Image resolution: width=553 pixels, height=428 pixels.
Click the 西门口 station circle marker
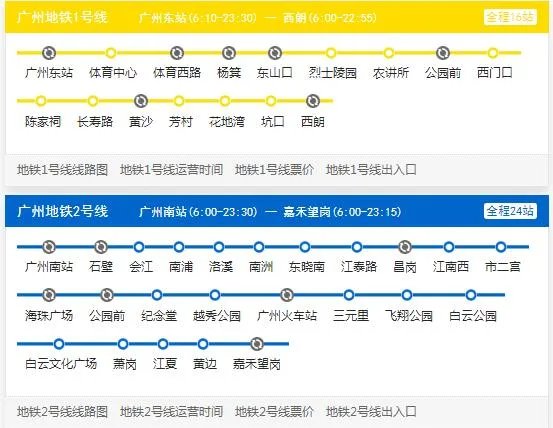(x=493, y=53)
